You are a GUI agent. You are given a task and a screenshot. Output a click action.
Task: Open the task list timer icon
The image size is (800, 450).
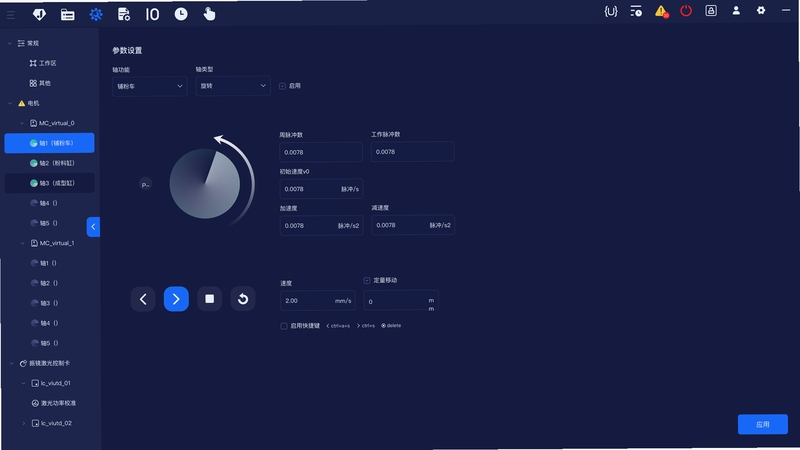pos(636,11)
